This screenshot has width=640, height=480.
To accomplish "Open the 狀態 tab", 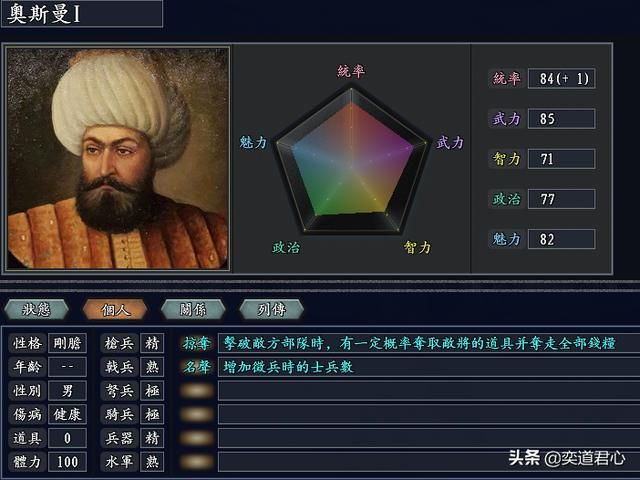I will pyautogui.click(x=36, y=309).
